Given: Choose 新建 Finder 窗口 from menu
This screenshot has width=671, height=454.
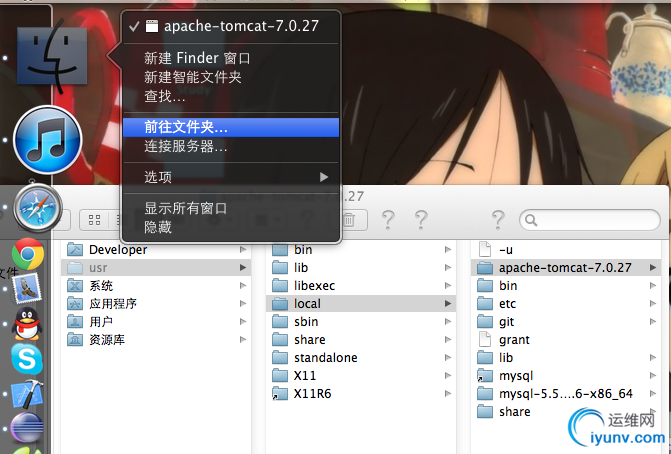Looking at the screenshot, I should click(231, 58).
